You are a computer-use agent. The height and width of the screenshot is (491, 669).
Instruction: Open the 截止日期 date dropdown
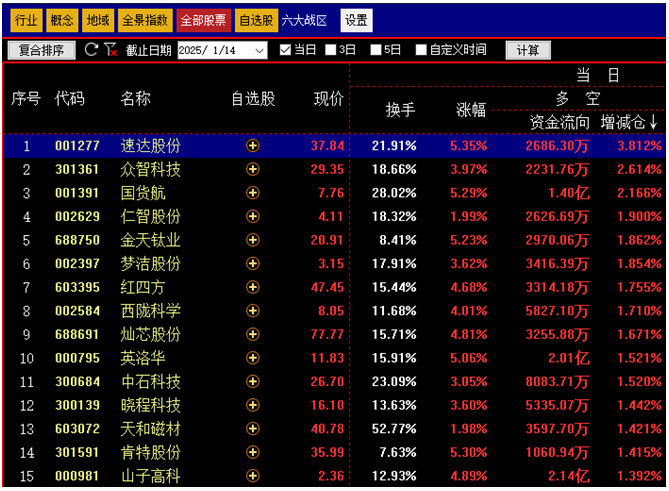click(x=259, y=51)
